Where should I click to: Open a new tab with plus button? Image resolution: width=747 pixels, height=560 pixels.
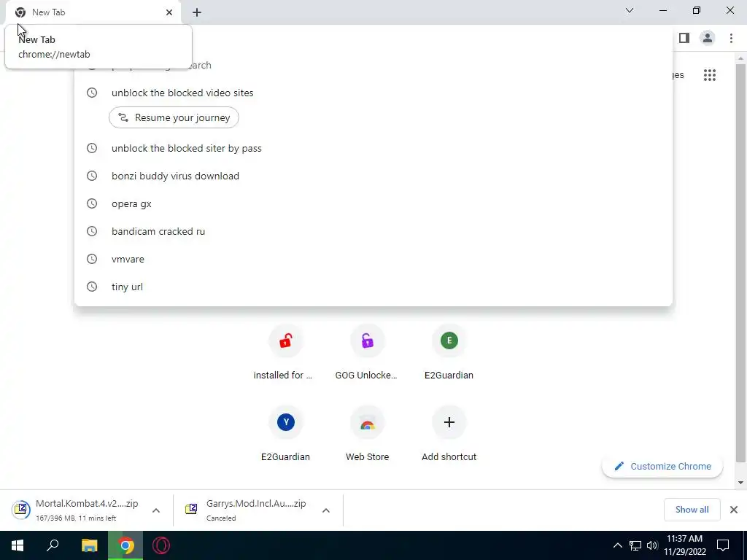tap(197, 12)
